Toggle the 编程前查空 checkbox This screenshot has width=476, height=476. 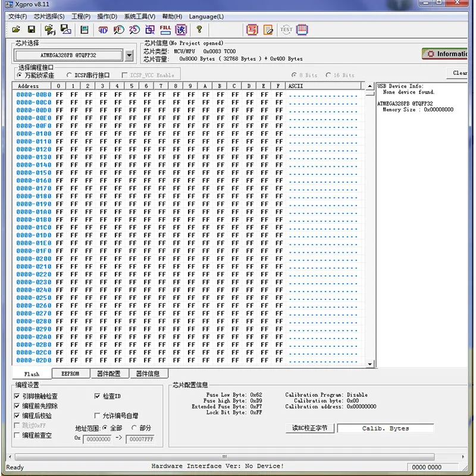click(17, 436)
